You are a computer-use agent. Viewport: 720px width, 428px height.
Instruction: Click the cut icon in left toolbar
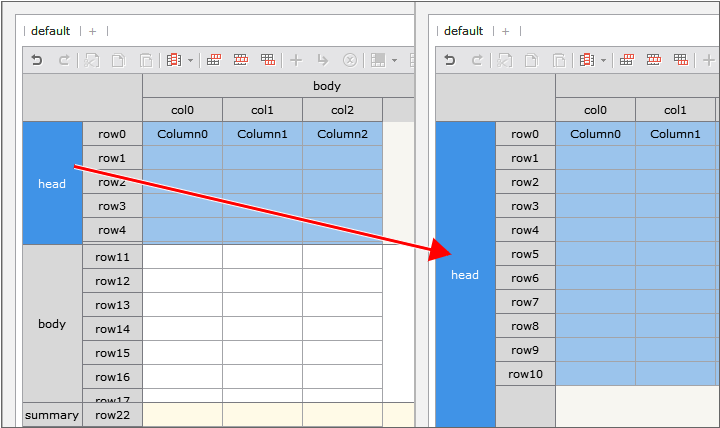click(x=92, y=60)
